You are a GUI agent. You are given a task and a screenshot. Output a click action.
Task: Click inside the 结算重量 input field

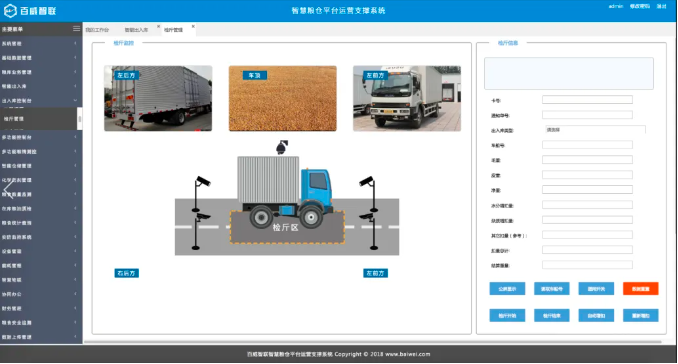[x=587, y=265]
